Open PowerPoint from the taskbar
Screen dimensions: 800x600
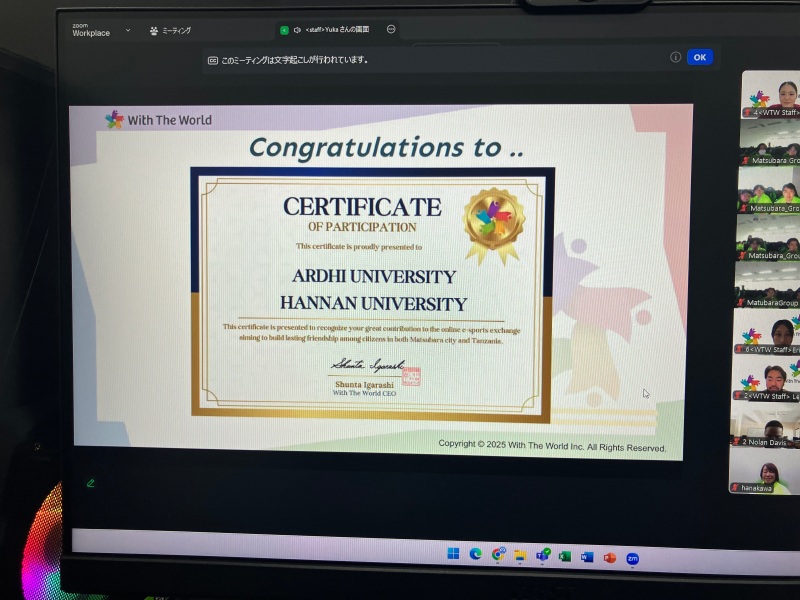pyautogui.click(x=609, y=557)
